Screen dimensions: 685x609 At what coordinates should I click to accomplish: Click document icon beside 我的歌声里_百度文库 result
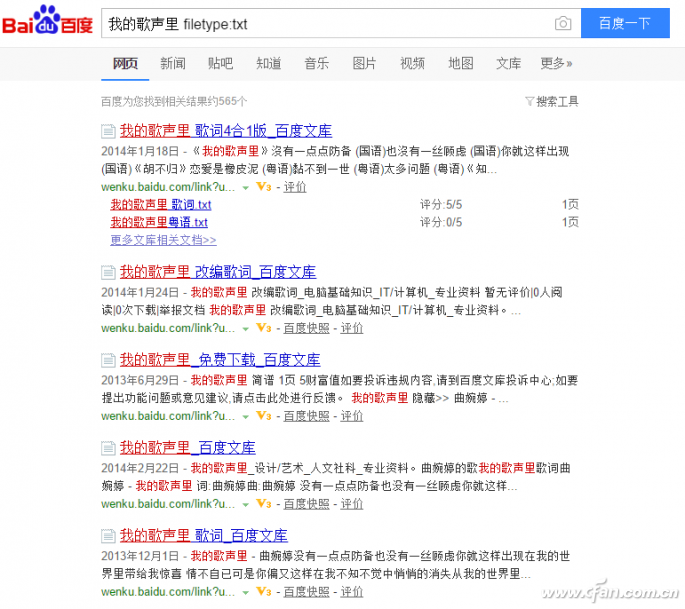[108, 448]
